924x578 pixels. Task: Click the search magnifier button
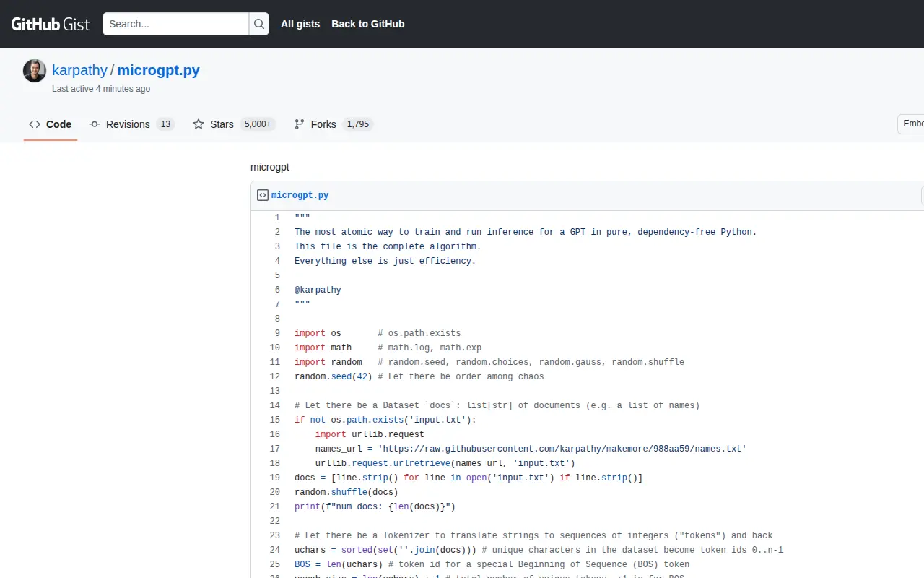coord(258,24)
